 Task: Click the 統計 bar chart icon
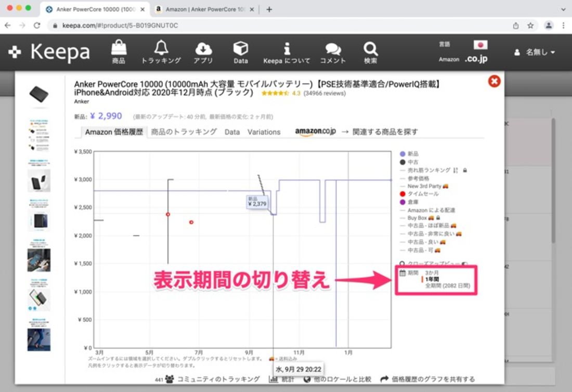tap(273, 379)
